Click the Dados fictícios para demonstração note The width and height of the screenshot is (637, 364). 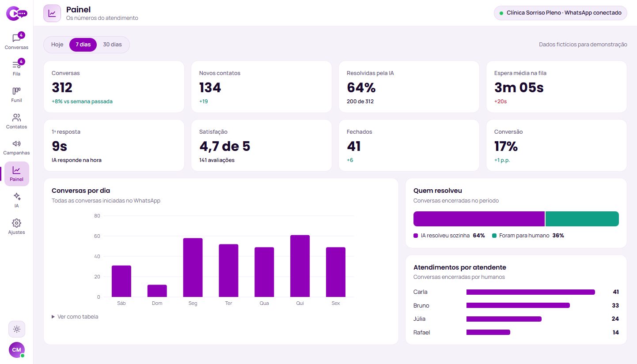point(583,45)
